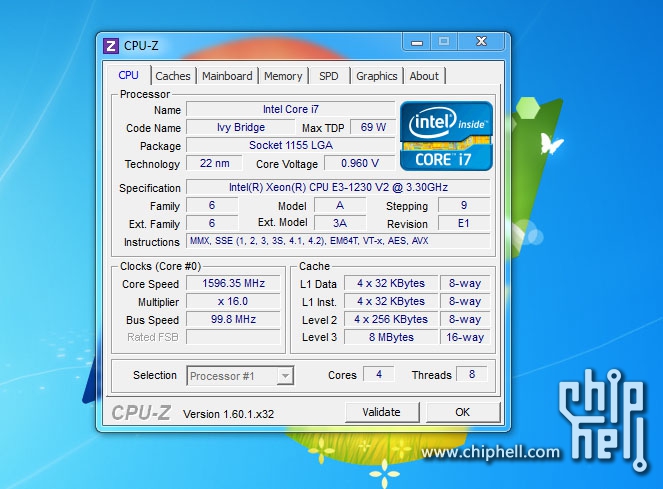Click the Level 2 cache value '4 x 256 KBytes'
663x489 pixels.
tap(391, 319)
